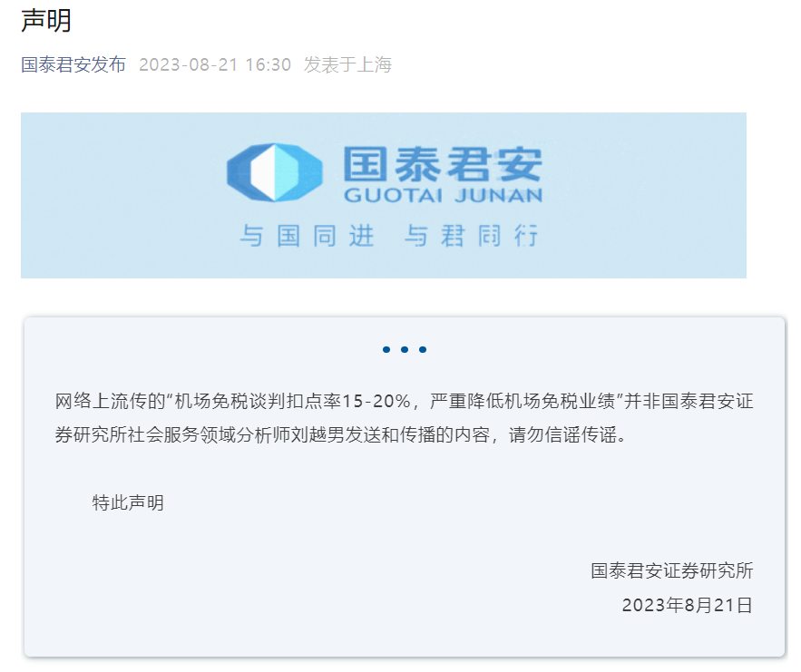
Task: Click the publish time 2023-08-21 16:30
Action: tap(215, 65)
